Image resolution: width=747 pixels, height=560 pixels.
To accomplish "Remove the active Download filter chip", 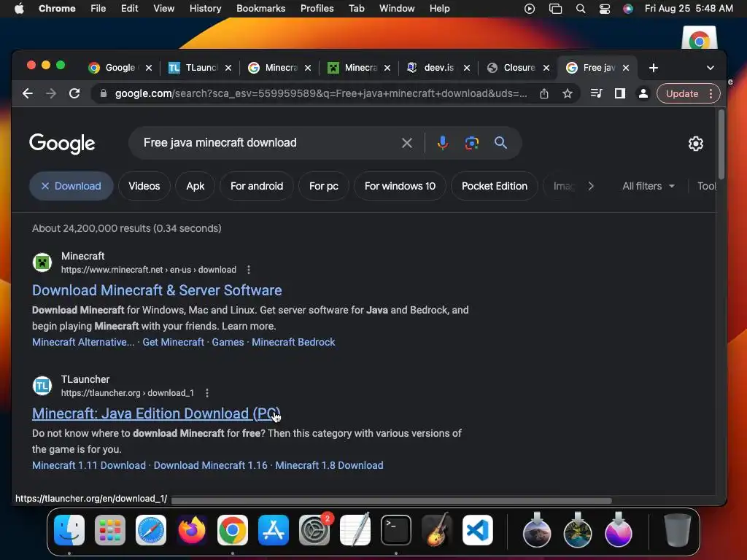I will point(71,186).
